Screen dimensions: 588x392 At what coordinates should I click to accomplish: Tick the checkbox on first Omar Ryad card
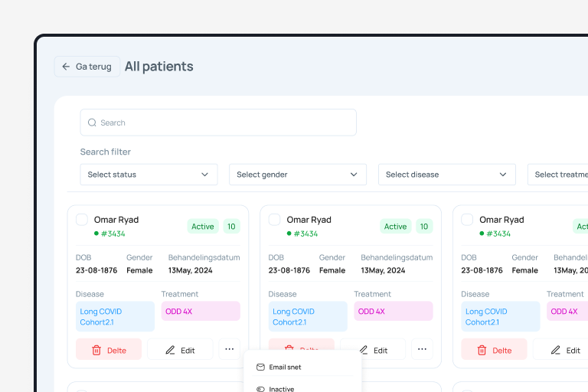click(x=82, y=220)
